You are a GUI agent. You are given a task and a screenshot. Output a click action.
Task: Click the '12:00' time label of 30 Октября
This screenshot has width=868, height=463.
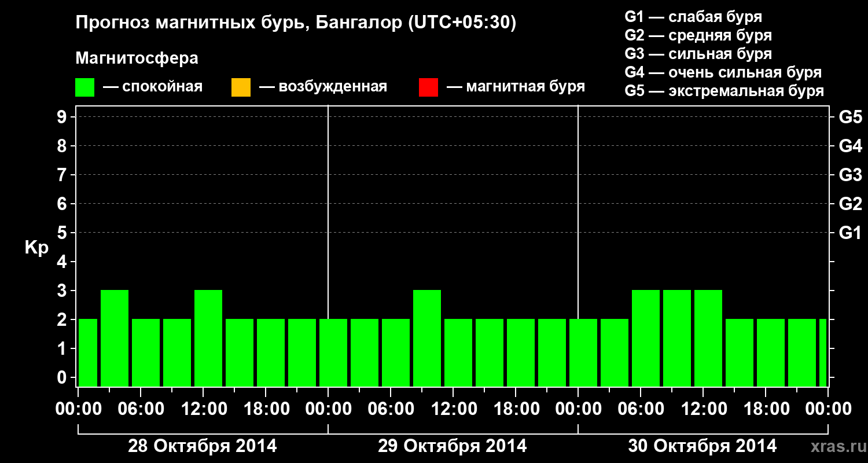click(703, 409)
